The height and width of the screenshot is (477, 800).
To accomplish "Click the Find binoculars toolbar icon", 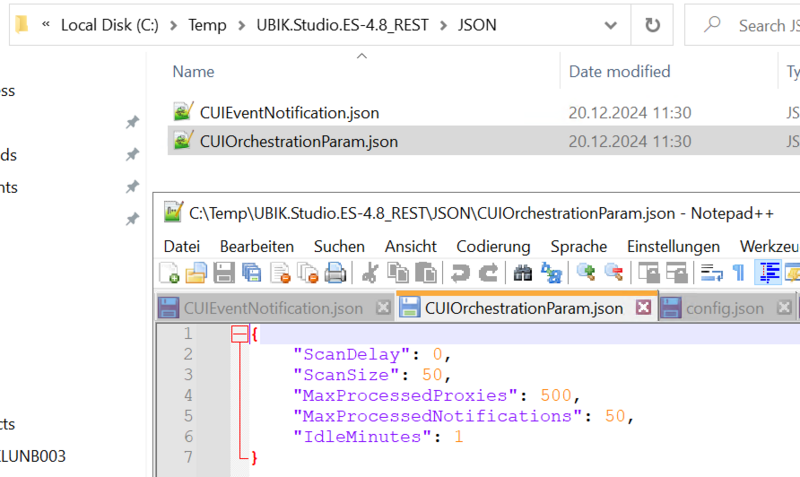I will click(523, 272).
